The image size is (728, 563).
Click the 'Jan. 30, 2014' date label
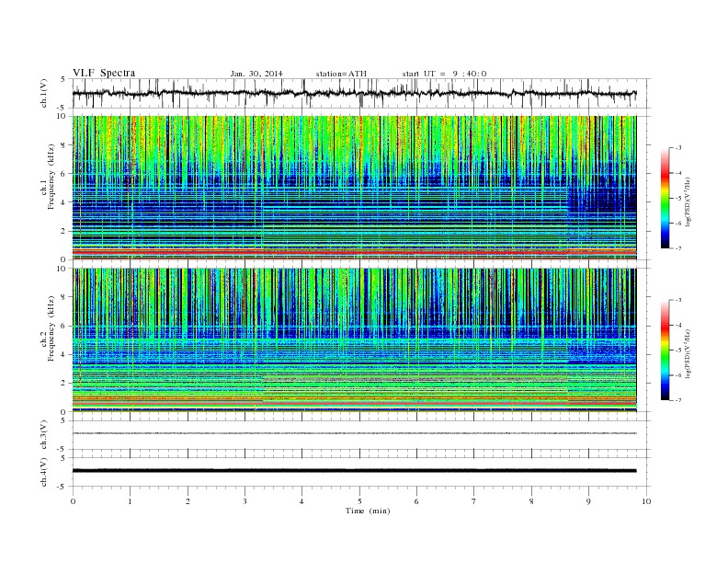click(256, 74)
